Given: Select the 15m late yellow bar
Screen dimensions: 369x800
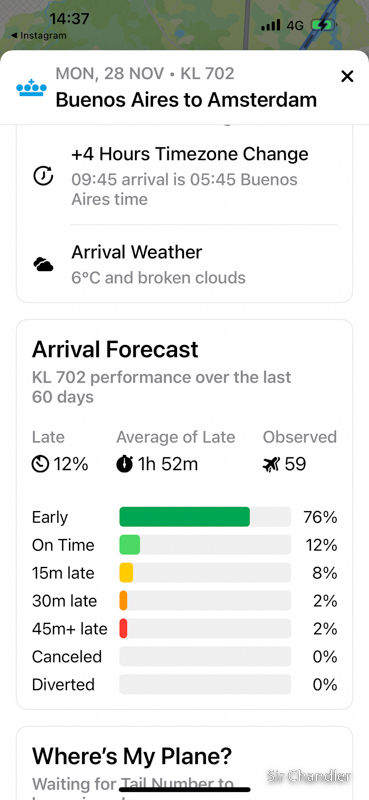Looking at the screenshot, I should click(205, 572).
